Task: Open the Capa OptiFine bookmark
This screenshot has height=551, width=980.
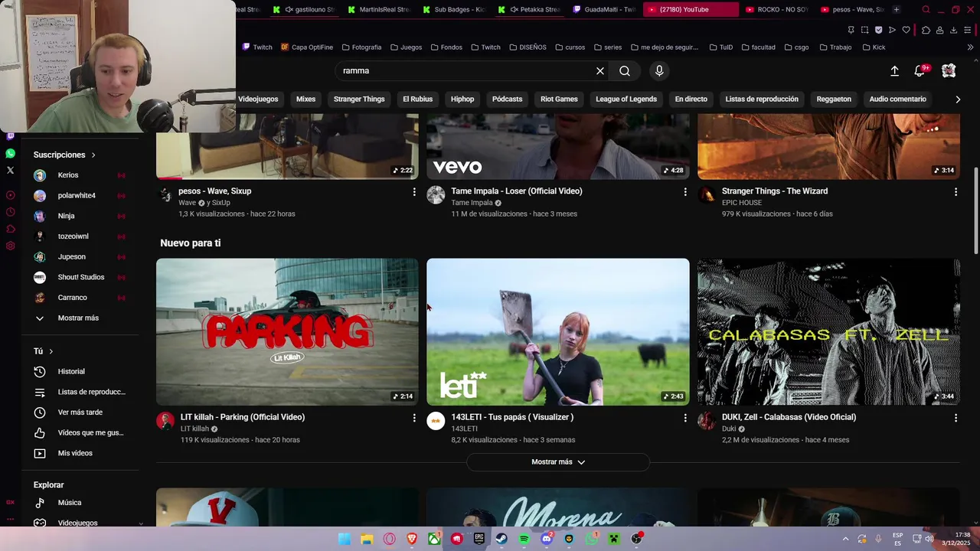Action: [306, 47]
